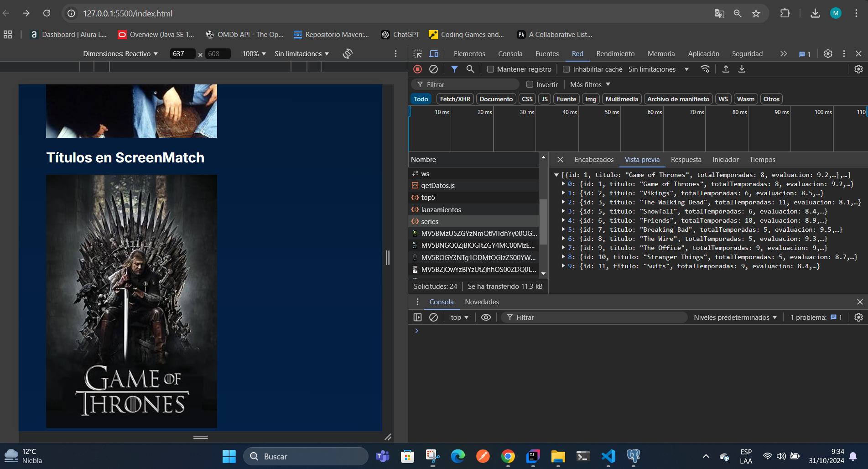Viewport: 868px width, 469px height.
Task: Open the 100% zoom dropdown
Action: click(254, 54)
